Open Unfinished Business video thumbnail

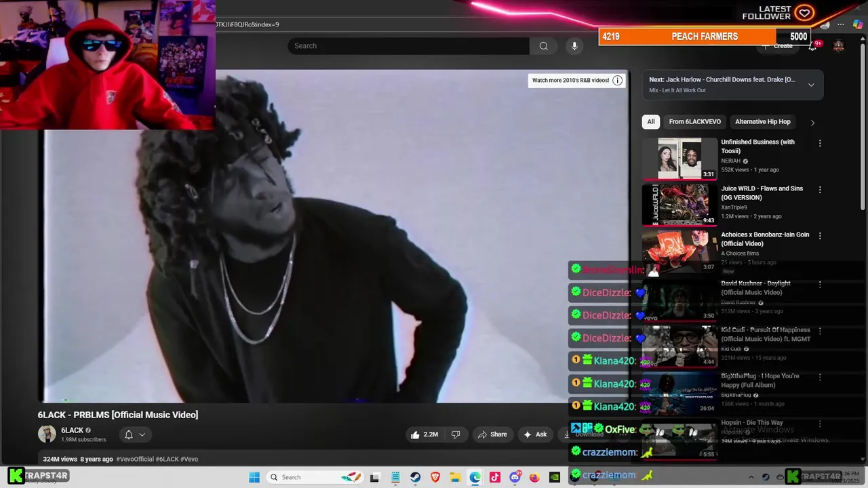pos(679,159)
